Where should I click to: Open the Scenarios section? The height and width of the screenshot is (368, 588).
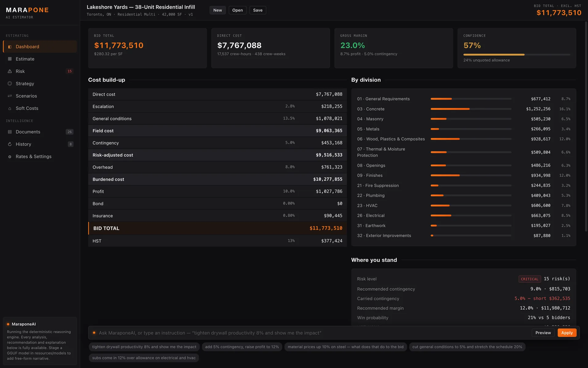[x=40, y=96]
